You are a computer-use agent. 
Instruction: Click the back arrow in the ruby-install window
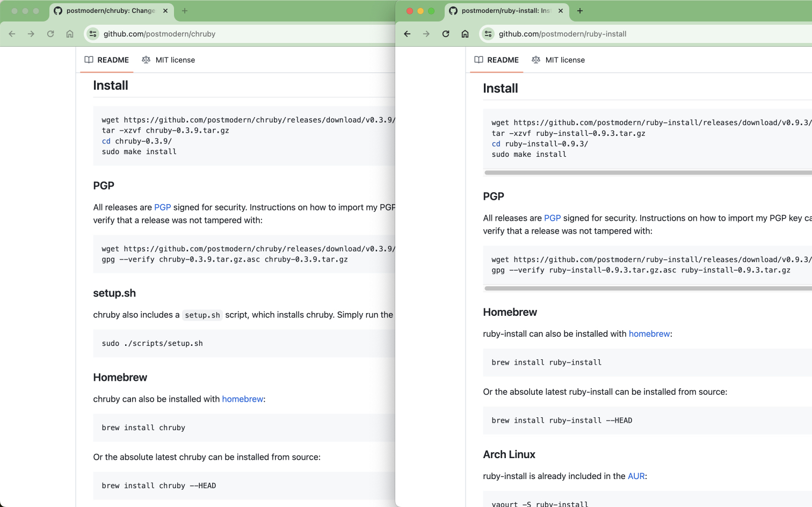pyautogui.click(x=407, y=33)
